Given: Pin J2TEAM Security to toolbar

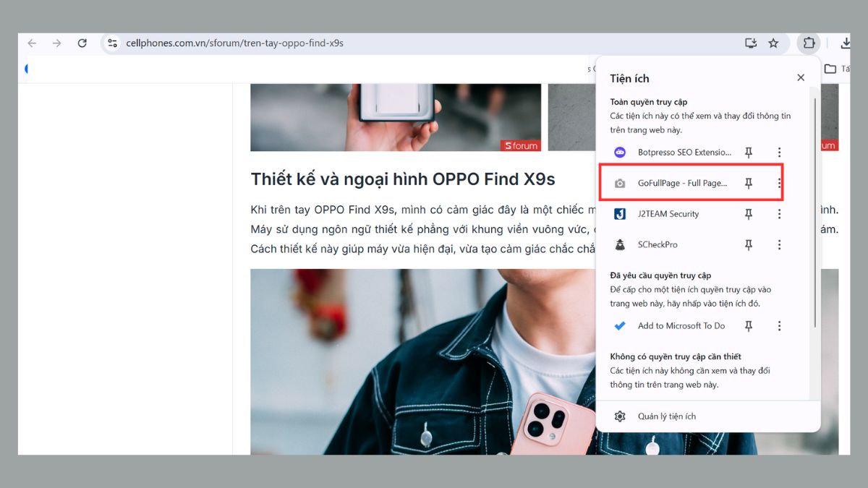Looking at the screenshot, I should (749, 214).
